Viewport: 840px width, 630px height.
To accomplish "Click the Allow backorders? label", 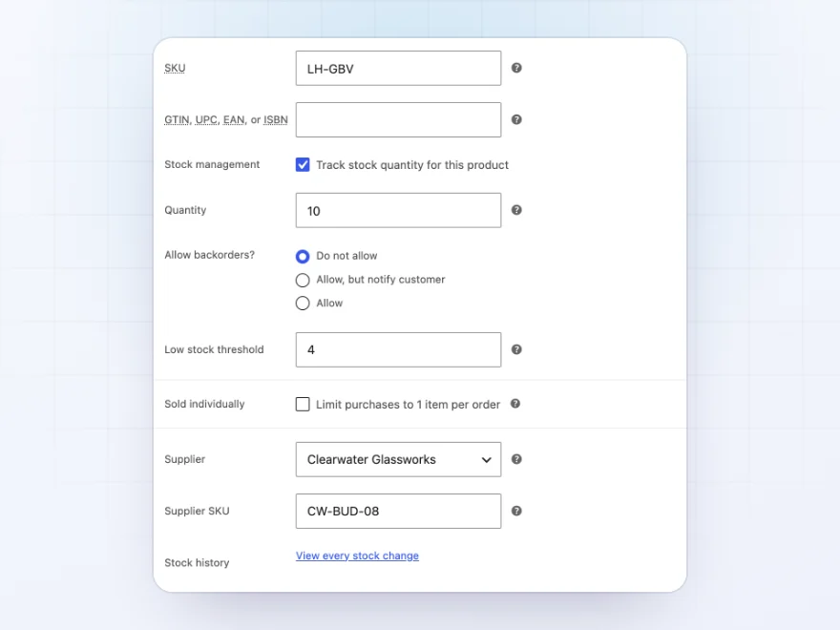I will pos(209,255).
